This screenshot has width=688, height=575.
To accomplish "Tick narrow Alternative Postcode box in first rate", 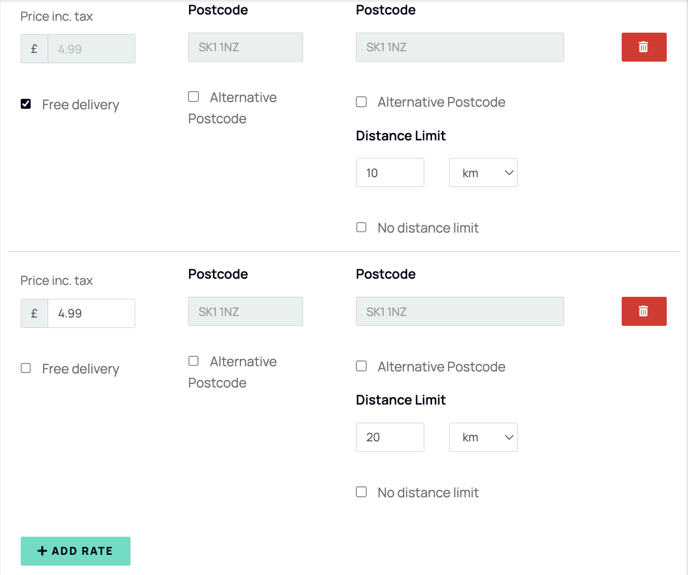I will point(194,97).
